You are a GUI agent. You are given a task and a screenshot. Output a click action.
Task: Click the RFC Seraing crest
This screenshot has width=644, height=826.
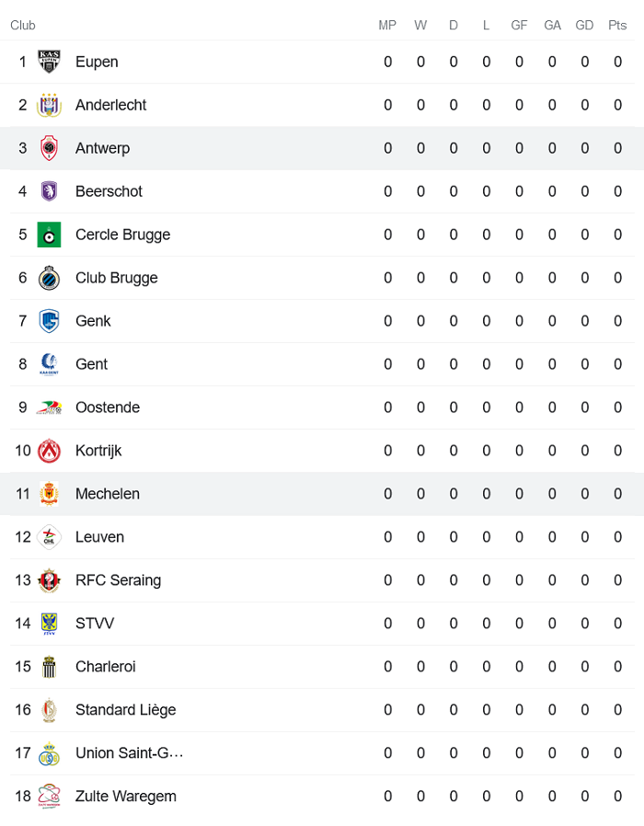pyautogui.click(x=48, y=580)
